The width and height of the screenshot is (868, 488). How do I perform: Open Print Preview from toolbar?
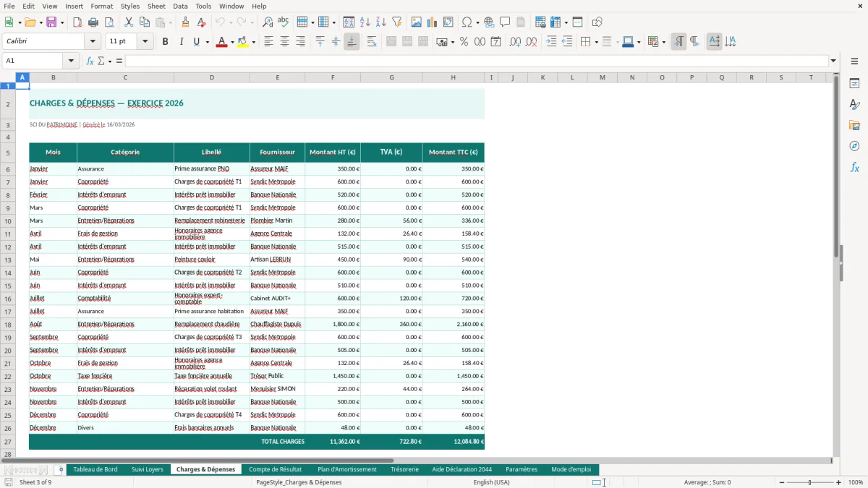(x=109, y=22)
